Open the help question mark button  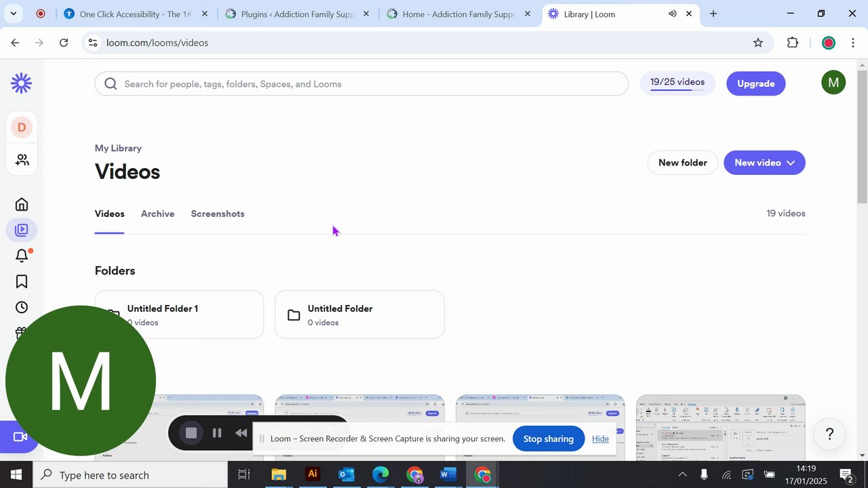click(x=829, y=434)
